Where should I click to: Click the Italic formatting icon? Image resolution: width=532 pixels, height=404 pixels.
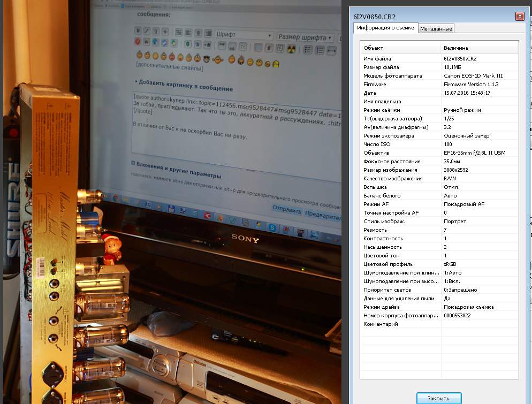(x=147, y=31)
